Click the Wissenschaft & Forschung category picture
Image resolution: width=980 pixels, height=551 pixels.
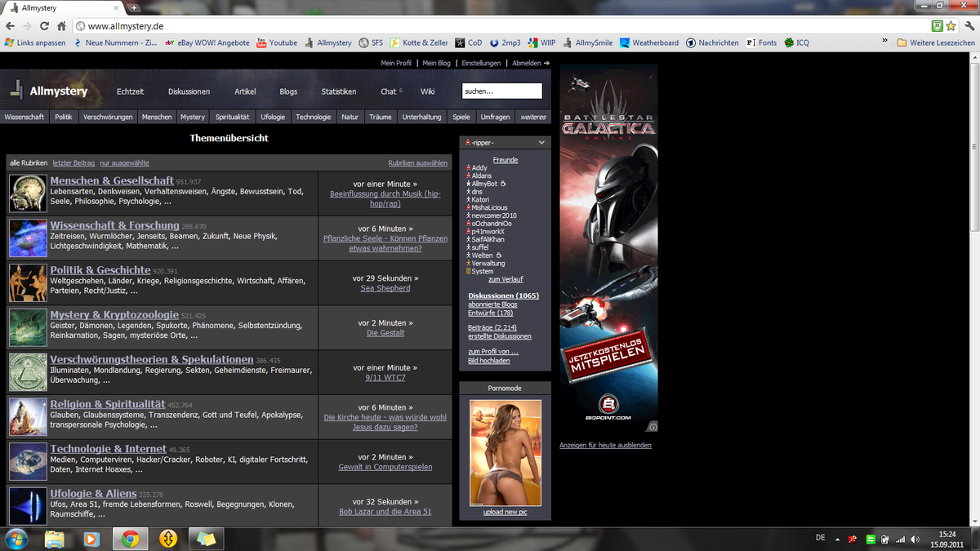coord(28,238)
